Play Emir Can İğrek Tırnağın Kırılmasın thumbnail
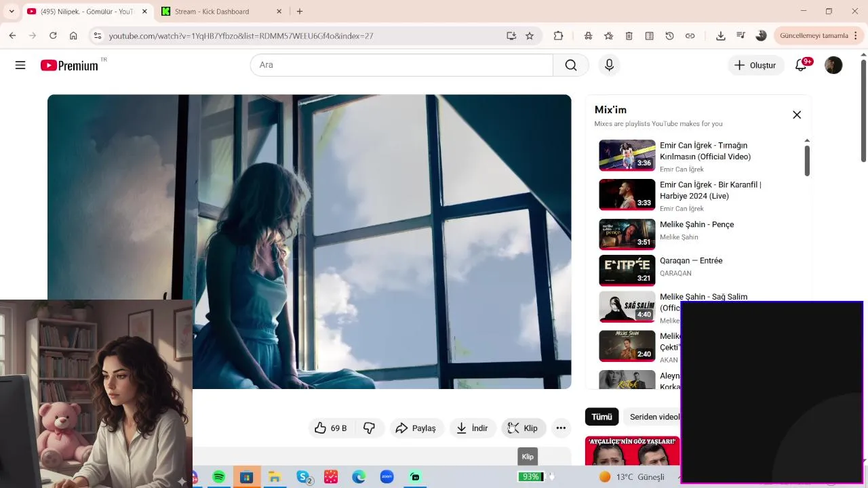This screenshot has height=488, width=868. 627,155
